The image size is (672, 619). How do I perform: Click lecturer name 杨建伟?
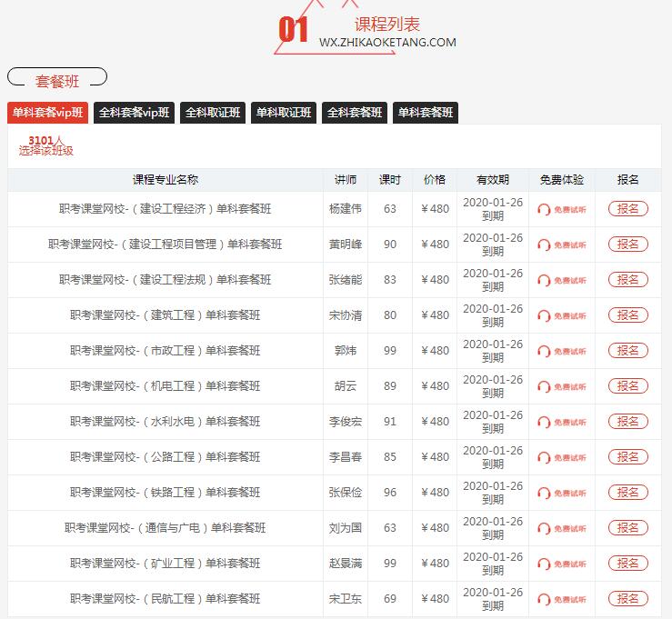346,209
